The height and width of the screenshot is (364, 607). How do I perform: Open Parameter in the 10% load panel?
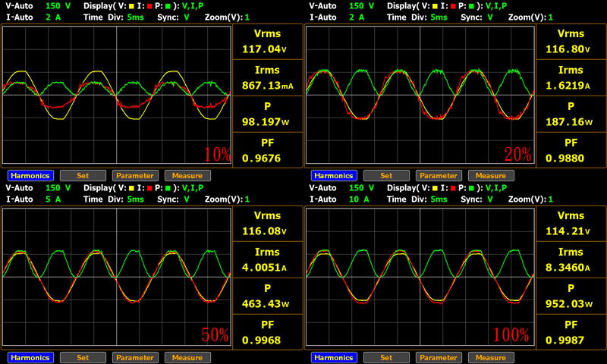tap(135, 176)
